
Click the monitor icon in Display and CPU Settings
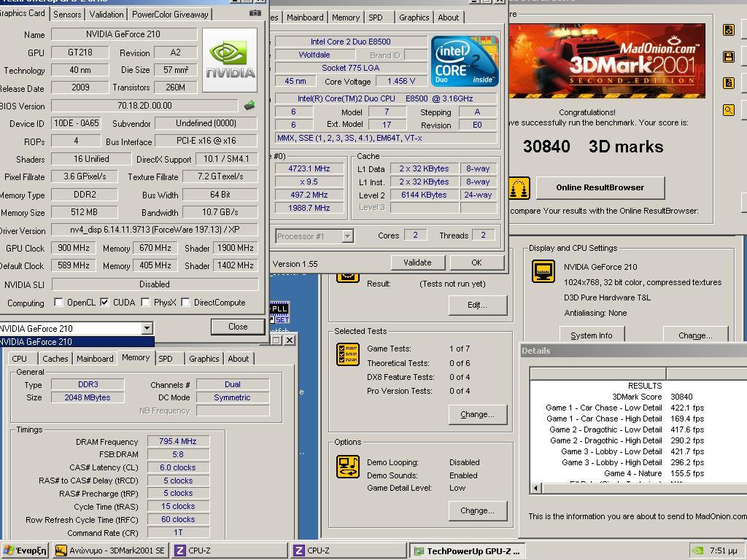click(x=543, y=271)
